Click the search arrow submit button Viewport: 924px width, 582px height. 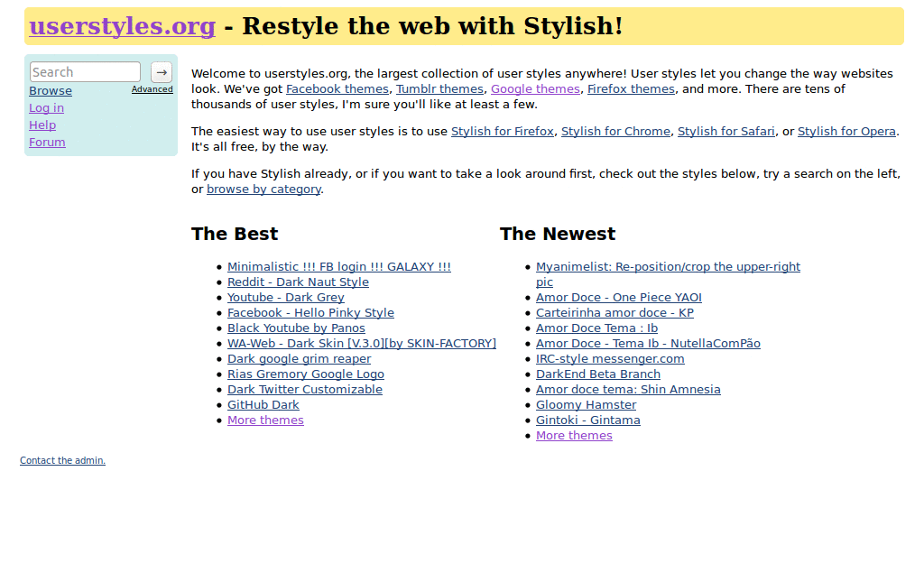[x=162, y=72]
